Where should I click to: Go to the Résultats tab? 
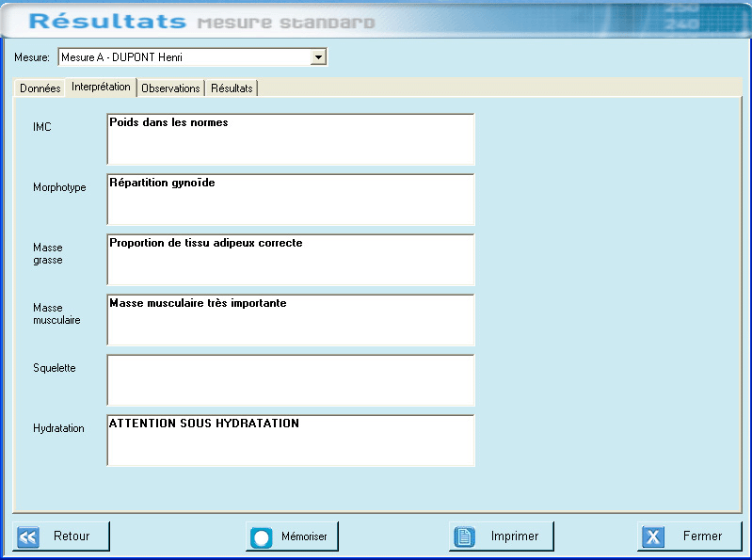232,88
